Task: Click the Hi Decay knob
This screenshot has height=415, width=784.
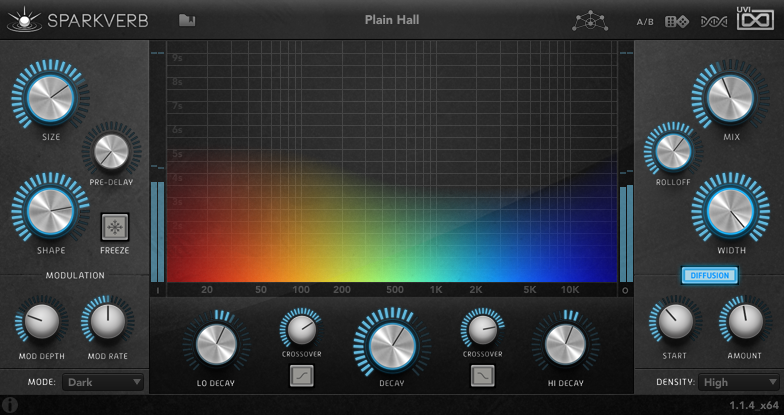Action: coord(566,344)
